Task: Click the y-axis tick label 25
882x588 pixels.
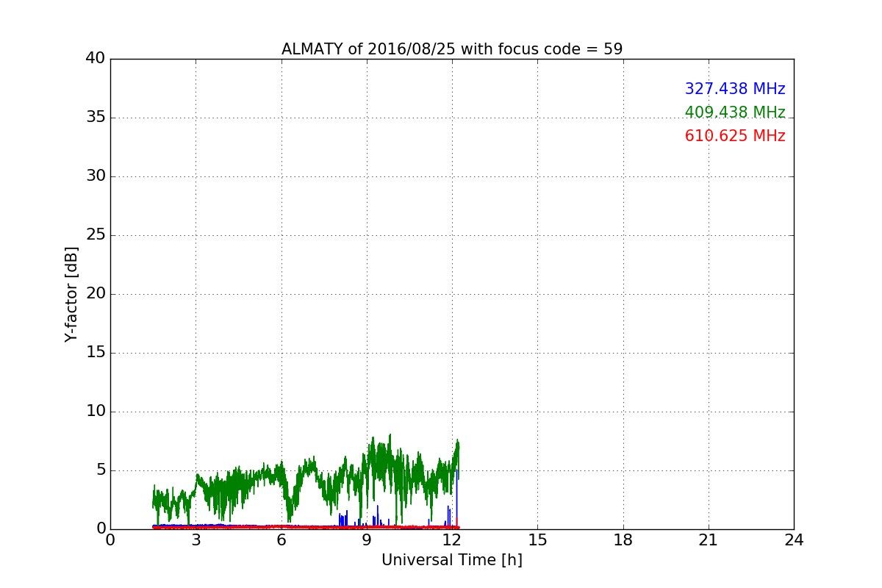Action: pos(96,235)
